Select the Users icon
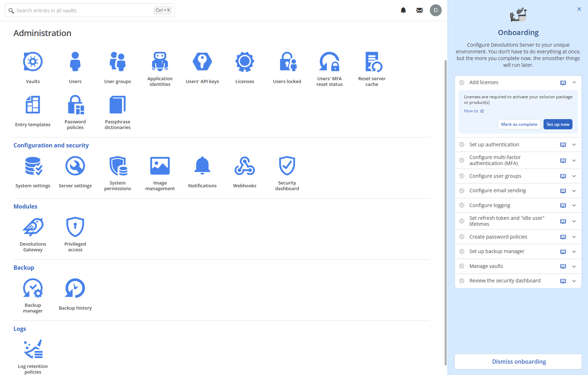This screenshot has height=375, width=588. (x=75, y=61)
